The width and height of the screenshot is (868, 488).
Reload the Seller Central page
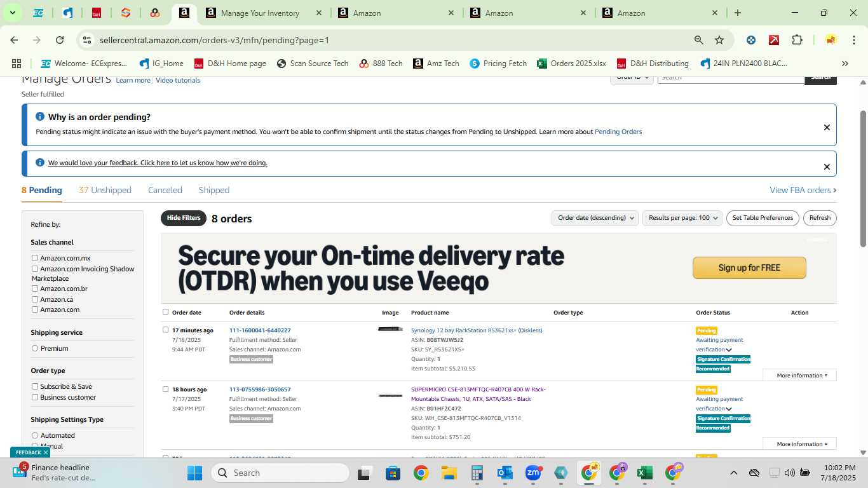pos(60,40)
